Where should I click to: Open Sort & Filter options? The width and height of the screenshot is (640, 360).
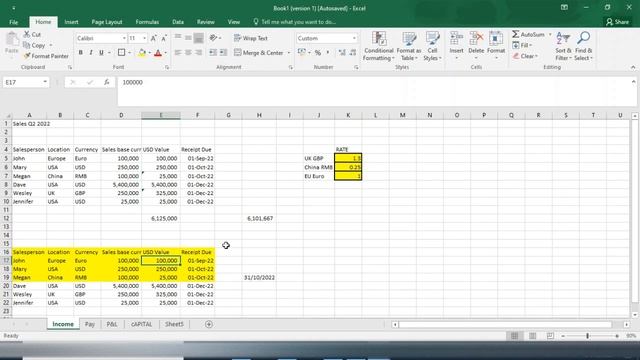[x=563, y=46]
